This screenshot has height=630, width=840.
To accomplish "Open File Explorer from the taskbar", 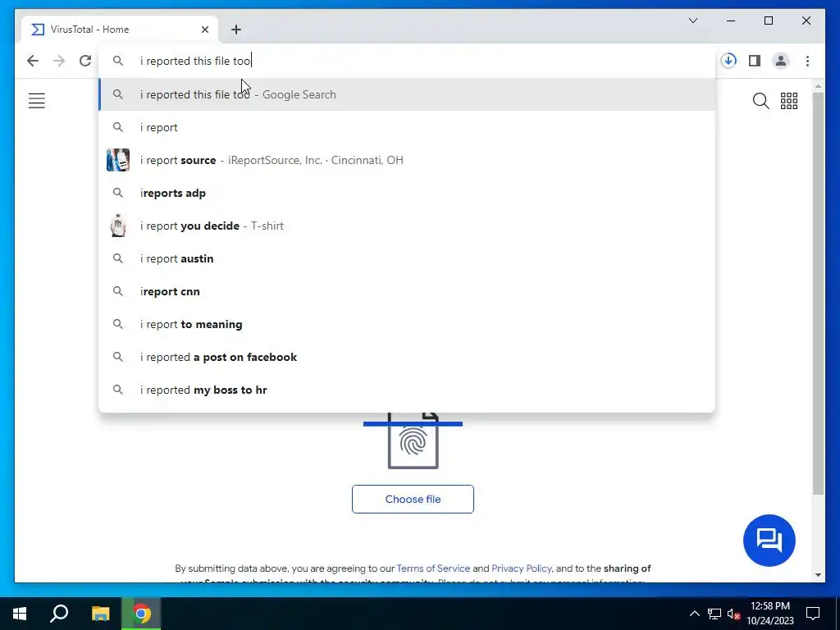I will pyautogui.click(x=100, y=614).
